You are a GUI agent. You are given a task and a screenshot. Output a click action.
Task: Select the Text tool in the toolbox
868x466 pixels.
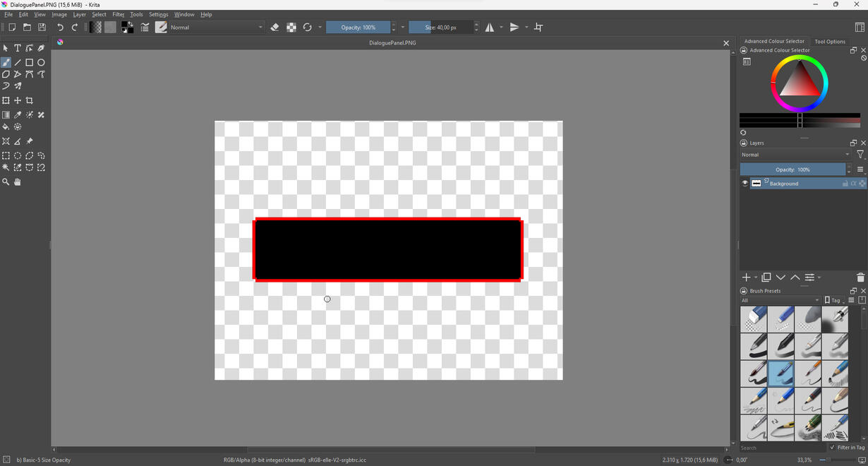18,48
